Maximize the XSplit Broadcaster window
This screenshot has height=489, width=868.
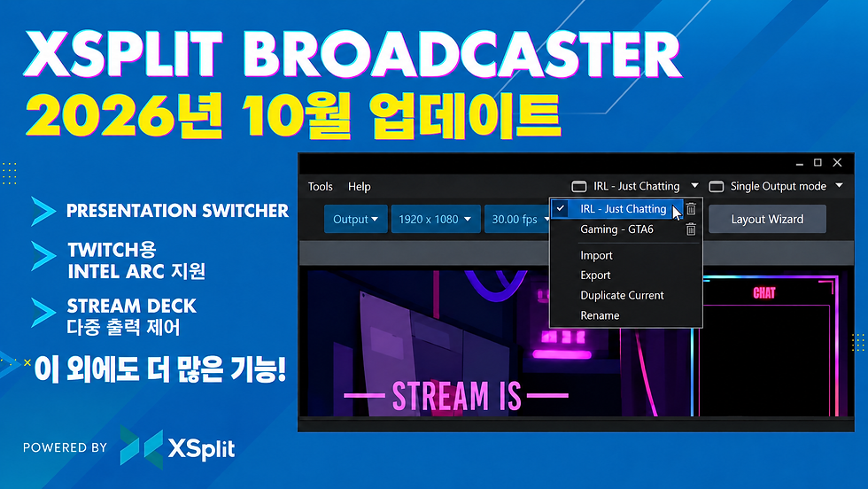pos(818,162)
